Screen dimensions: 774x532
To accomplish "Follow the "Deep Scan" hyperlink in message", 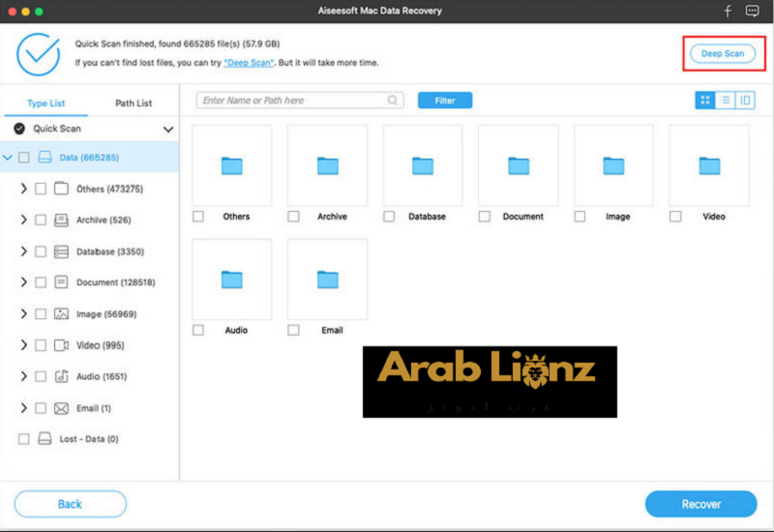I will [x=249, y=63].
